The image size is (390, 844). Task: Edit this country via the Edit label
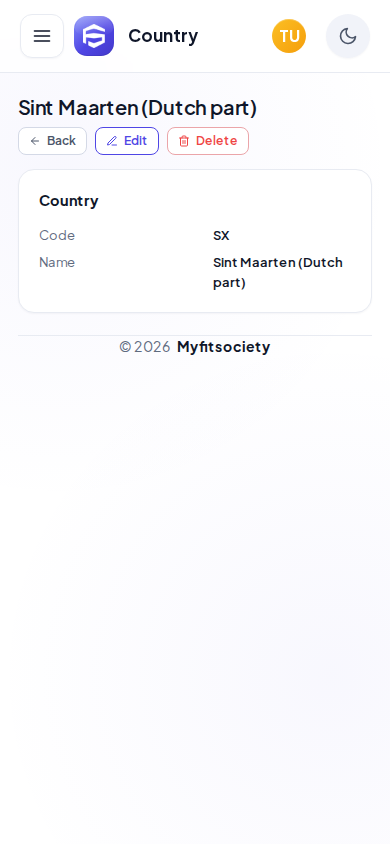(136, 140)
